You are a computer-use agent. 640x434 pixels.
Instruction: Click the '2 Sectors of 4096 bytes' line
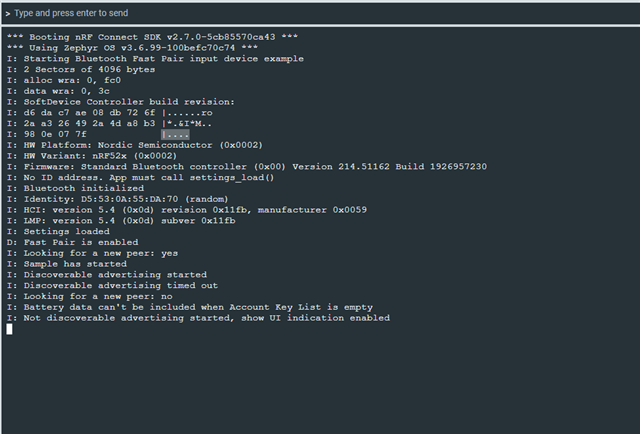(x=81, y=69)
